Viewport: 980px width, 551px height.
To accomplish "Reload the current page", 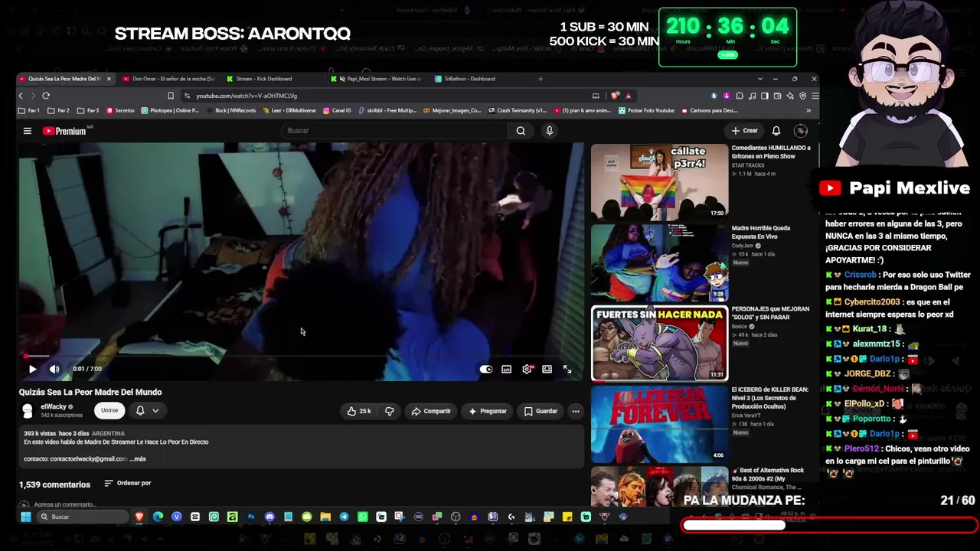I will tap(46, 96).
